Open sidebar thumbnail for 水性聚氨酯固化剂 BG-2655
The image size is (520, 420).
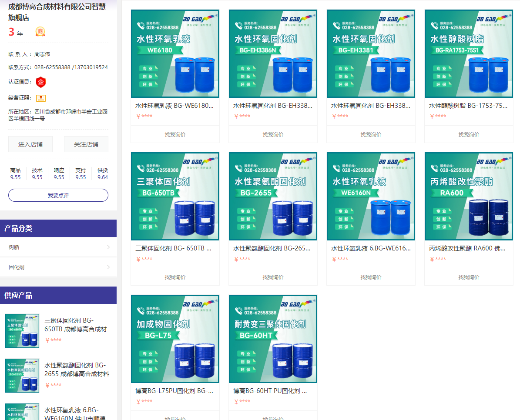pyautogui.click(x=22, y=376)
